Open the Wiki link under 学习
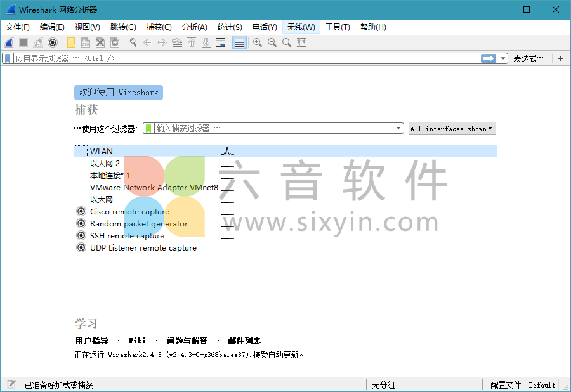The image size is (571, 392). coord(137,340)
